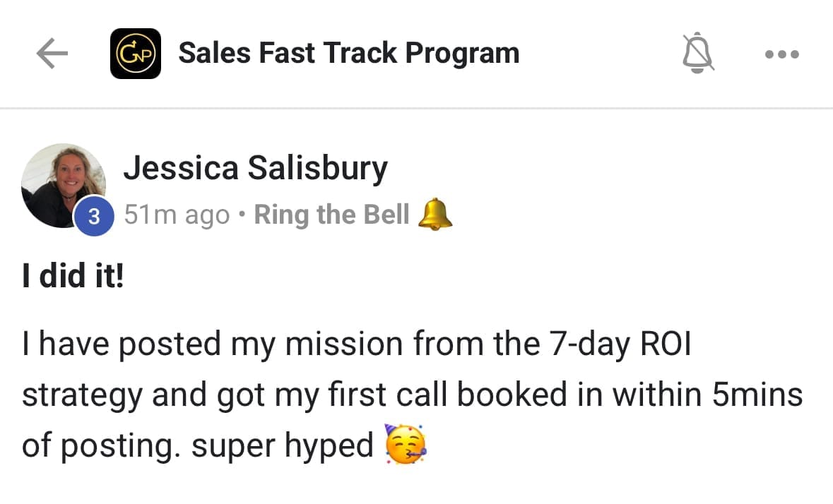Screen dimensions: 833x504
Task: Tap the Sales Fast Track Program title
Action: point(348,53)
